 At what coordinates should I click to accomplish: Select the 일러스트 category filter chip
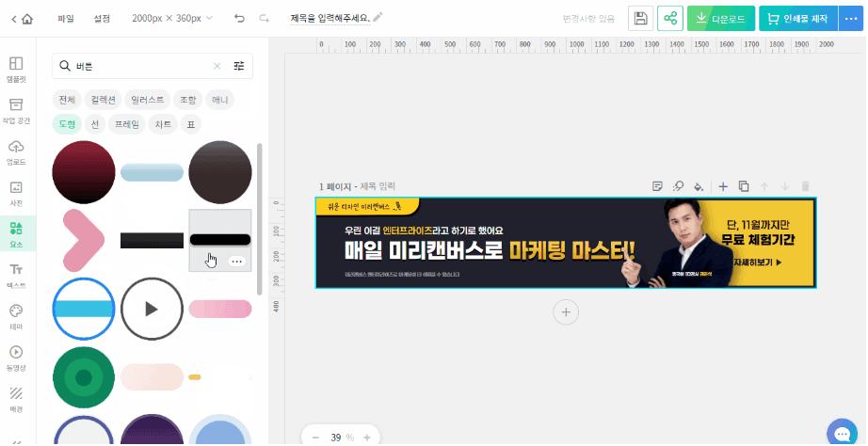click(148, 99)
